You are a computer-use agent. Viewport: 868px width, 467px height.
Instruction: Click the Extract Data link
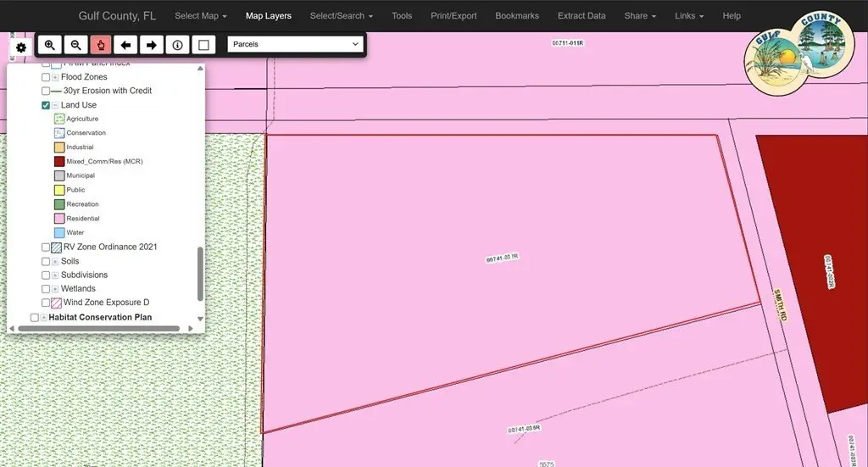581,15
